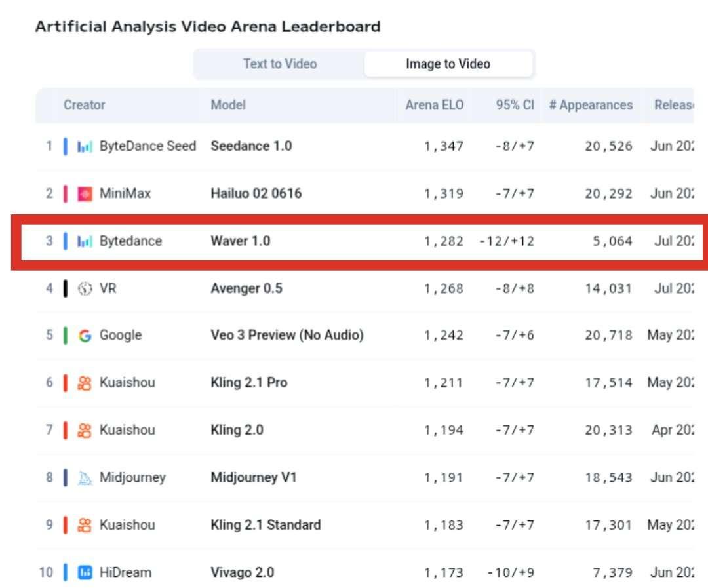Click the HiDream logo icon
Image resolution: width=708 pixels, height=588 pixels.
click(x=85, y=572)
